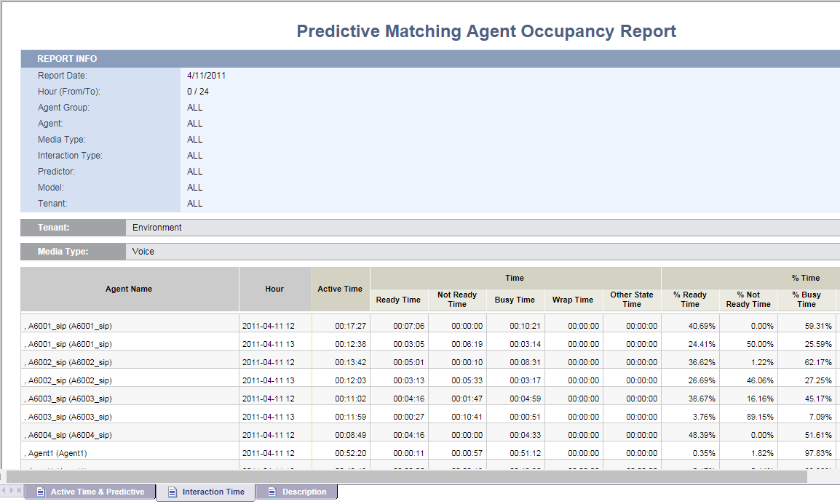Click the leftmost tab scroll arrow
The image size is (840, 504).
click(3, 491)
